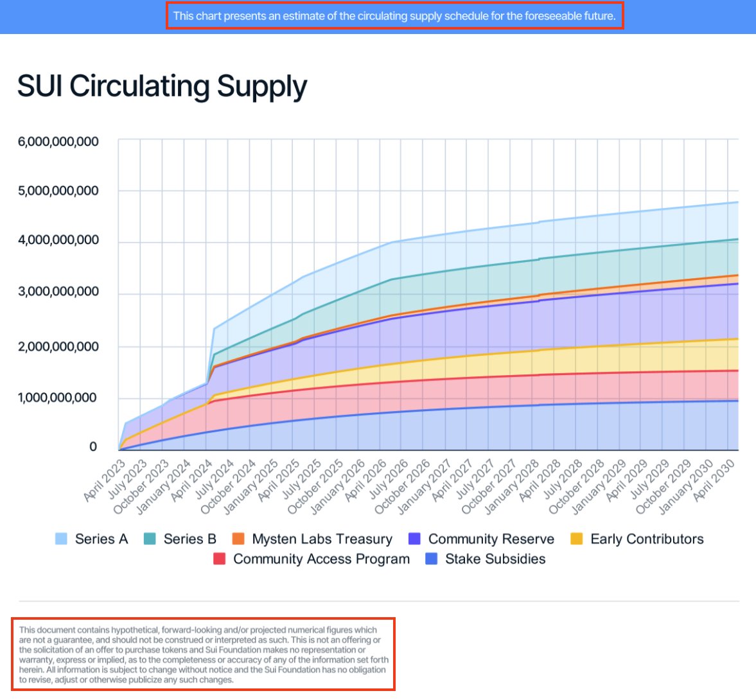Screen dimensions: 756x700
Task: Click the blue banner estimate notice text
Action: click(x=394, y=16)
